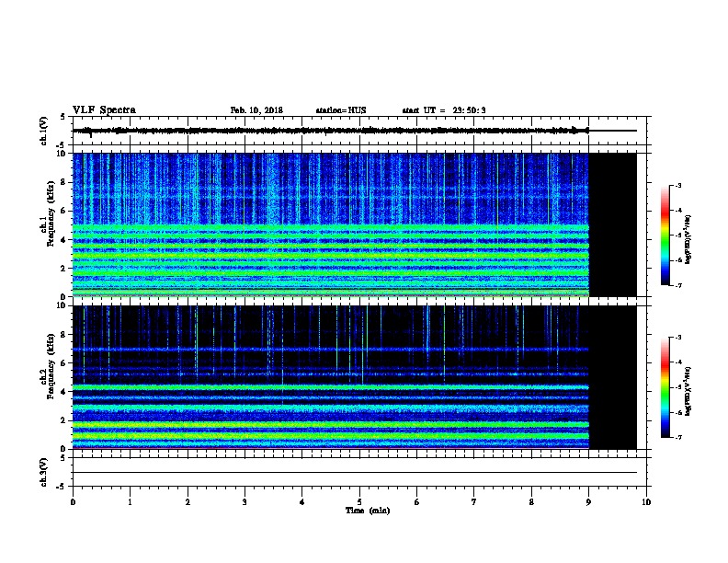Click the "VLF Spectra" plot title
The image size is (728, 563).
pyautogui.click(x=104, y=110)
